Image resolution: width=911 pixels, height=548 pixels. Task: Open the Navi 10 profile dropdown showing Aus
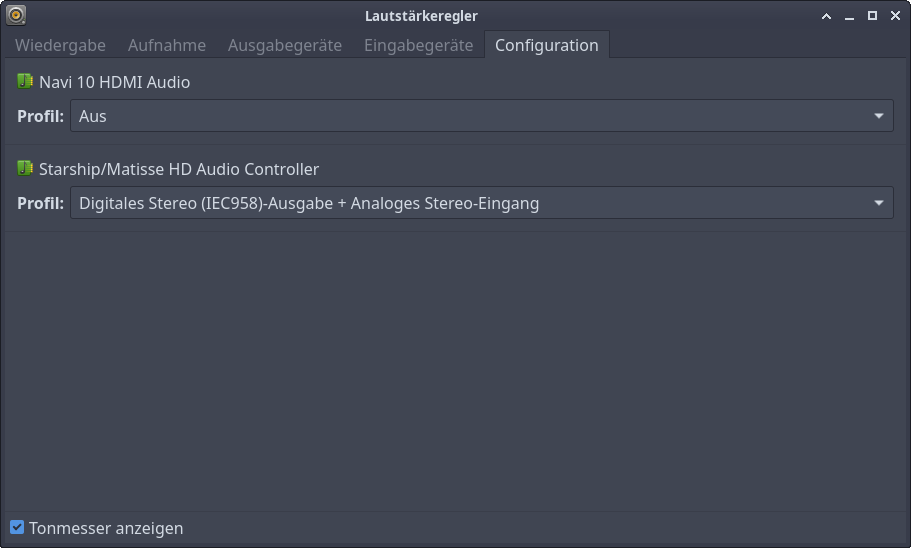click(x=481, y=116)
